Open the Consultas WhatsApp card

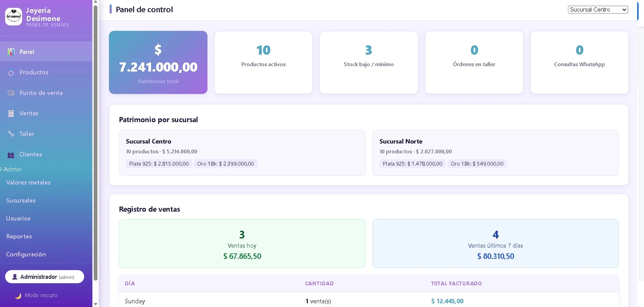[x=580, y=62]
